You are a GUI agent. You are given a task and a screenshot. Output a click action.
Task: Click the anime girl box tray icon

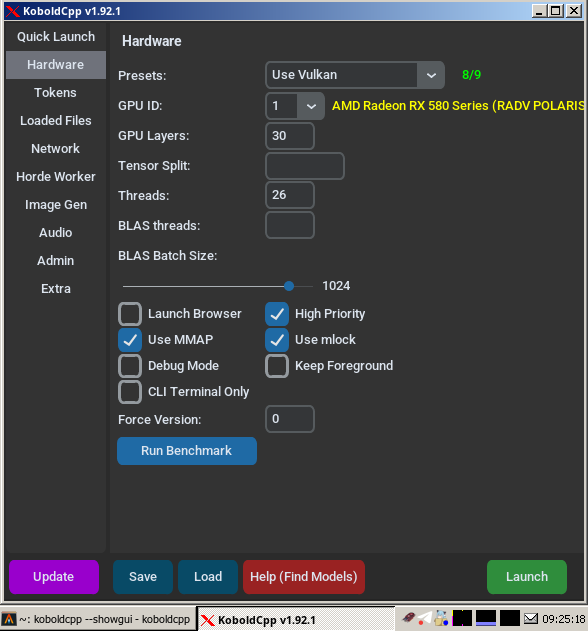tap(442, 618)
